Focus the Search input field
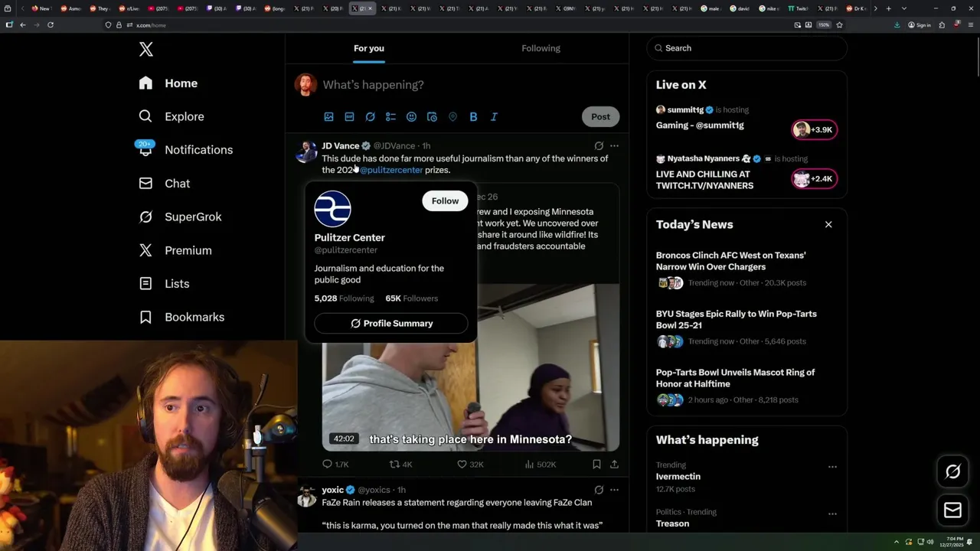 747,48
